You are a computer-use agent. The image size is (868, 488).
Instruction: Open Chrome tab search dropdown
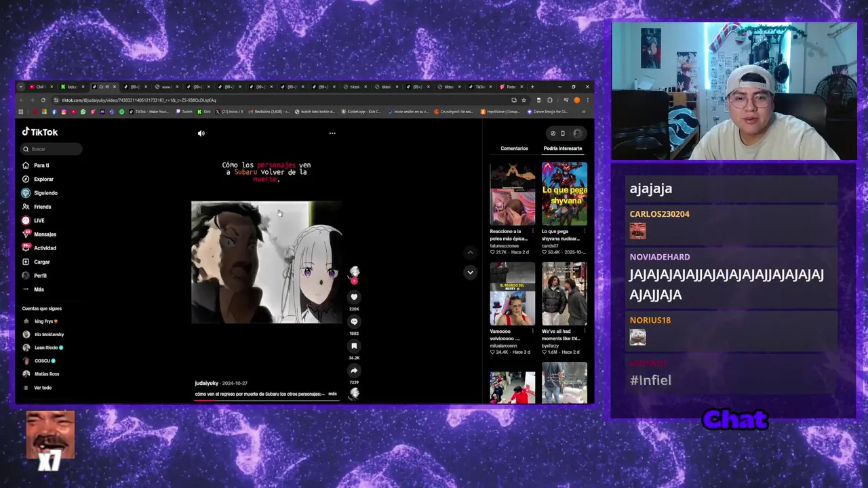(21, 87)
